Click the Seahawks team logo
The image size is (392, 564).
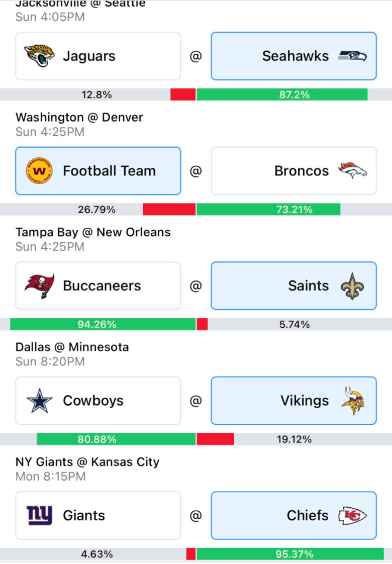[x=352, y=56]
